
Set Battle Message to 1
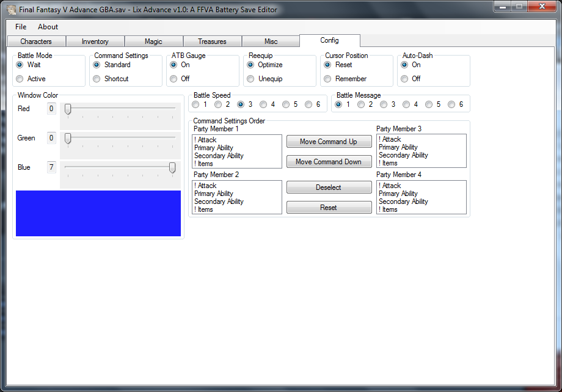pyautogui.click(x=343, y=104)
